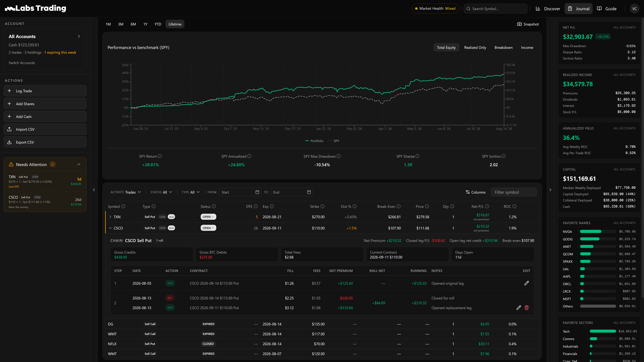Click the Needs Attention warning icon

coord(11,164)
